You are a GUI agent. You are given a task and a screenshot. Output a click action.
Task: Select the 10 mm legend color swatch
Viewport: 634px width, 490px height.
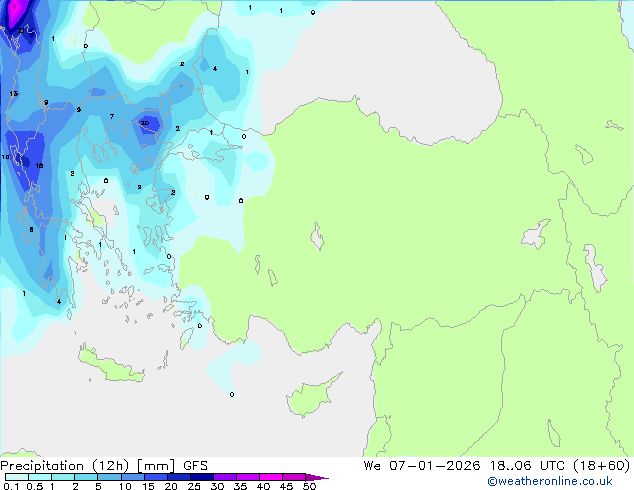coord(132,477)
